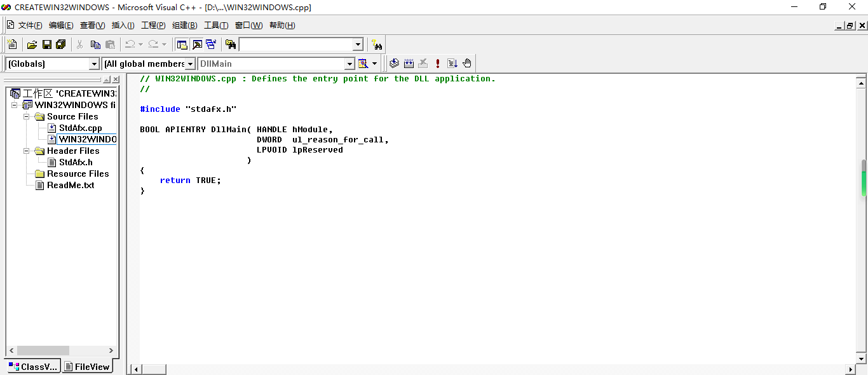Image resolution: width=868 pixels, height=375 pixels.
Task: Click the Undo arrow icon
Action: [x=130, y=44]
